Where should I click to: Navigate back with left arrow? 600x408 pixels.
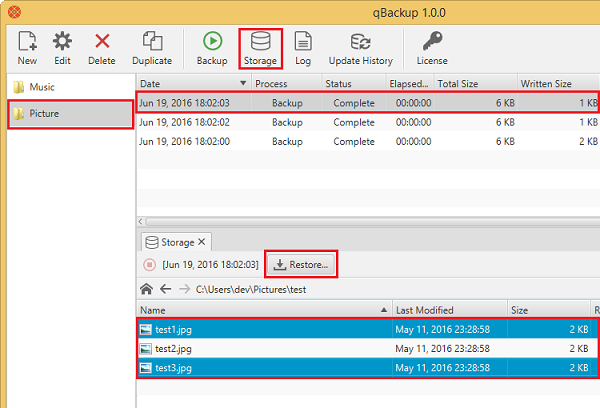tap(165, 289)
